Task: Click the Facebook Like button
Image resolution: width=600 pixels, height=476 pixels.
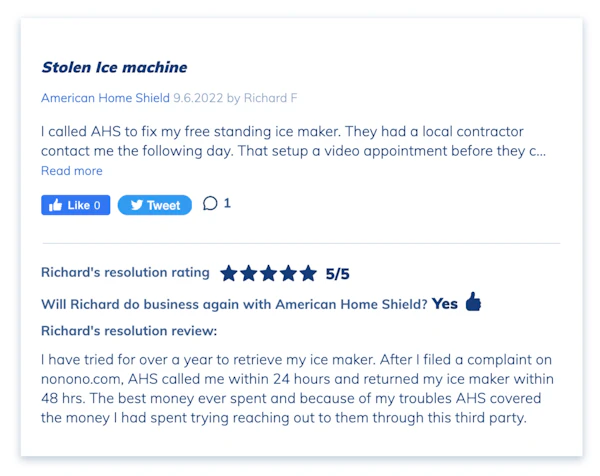Action: (75, 205)
